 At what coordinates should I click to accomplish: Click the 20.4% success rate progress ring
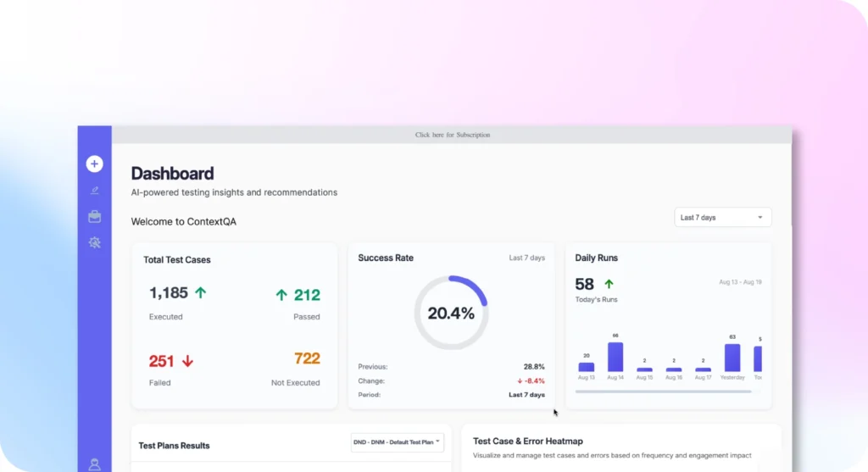(450, 313)
